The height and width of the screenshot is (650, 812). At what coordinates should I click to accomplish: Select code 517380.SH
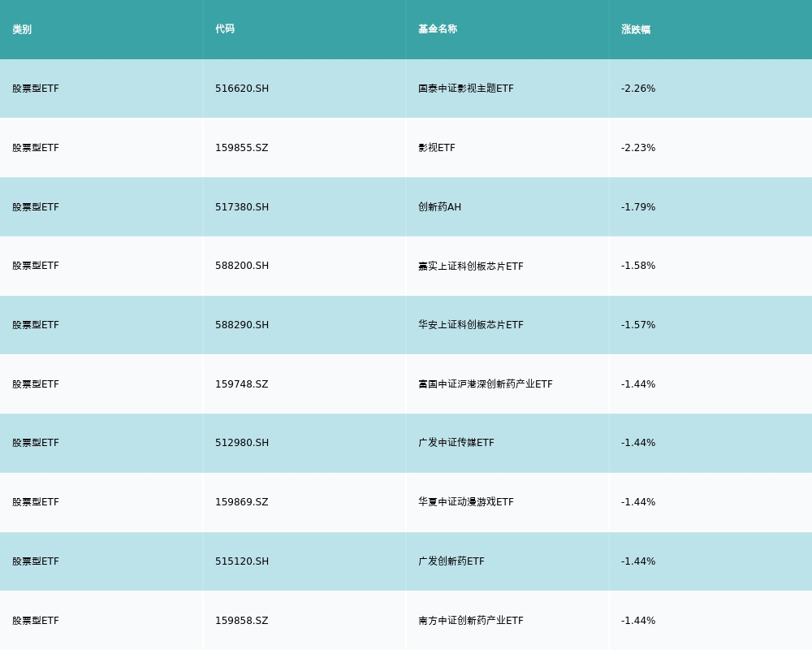click(x=242, y=207)
